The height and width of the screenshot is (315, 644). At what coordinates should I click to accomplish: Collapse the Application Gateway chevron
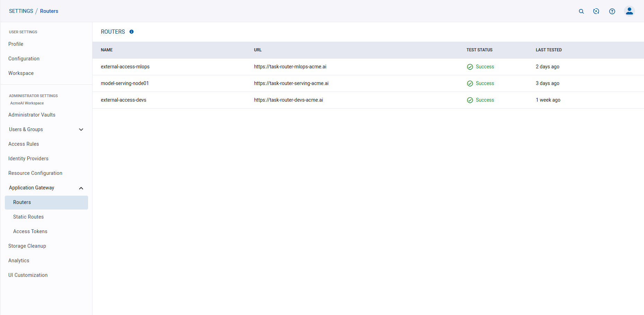81,188
